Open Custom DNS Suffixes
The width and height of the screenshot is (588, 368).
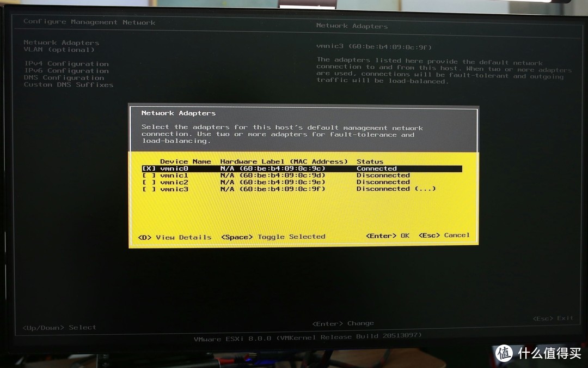68,85
